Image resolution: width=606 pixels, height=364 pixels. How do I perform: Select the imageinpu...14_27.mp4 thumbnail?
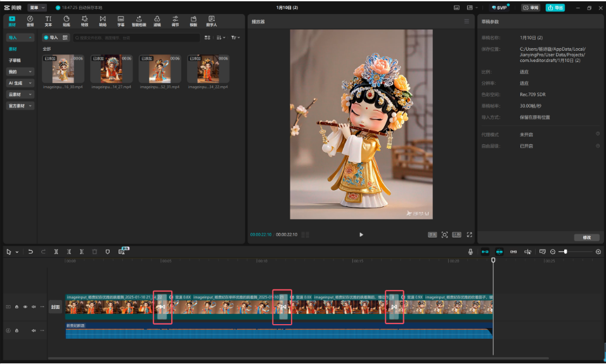(112, 69)
